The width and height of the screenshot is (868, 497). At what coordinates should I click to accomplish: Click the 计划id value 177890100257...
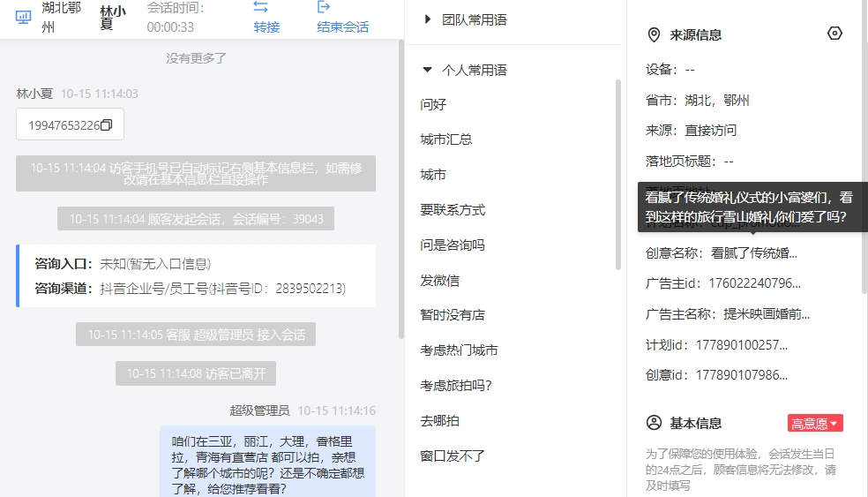point(741,344)
